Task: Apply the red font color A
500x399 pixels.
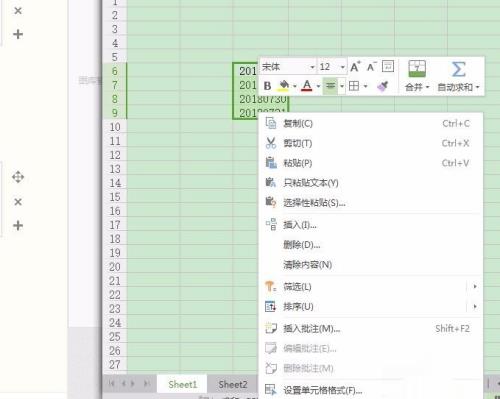Action: 307,86
